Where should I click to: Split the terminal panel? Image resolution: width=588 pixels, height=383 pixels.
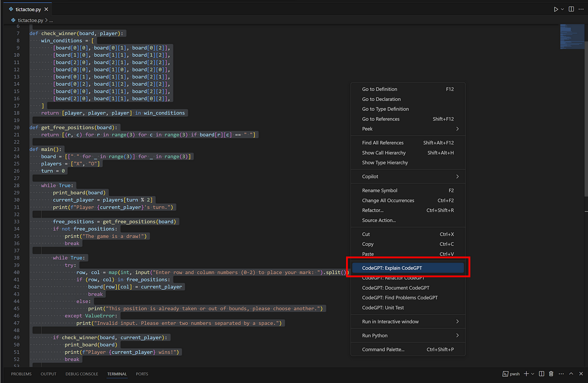(542, 373)
